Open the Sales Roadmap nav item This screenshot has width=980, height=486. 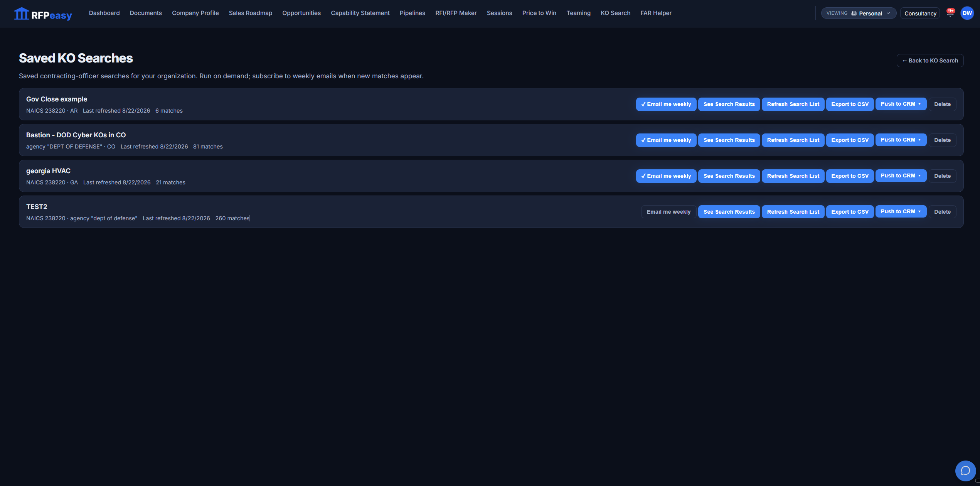pyautogui.click(x=250, y=13)
